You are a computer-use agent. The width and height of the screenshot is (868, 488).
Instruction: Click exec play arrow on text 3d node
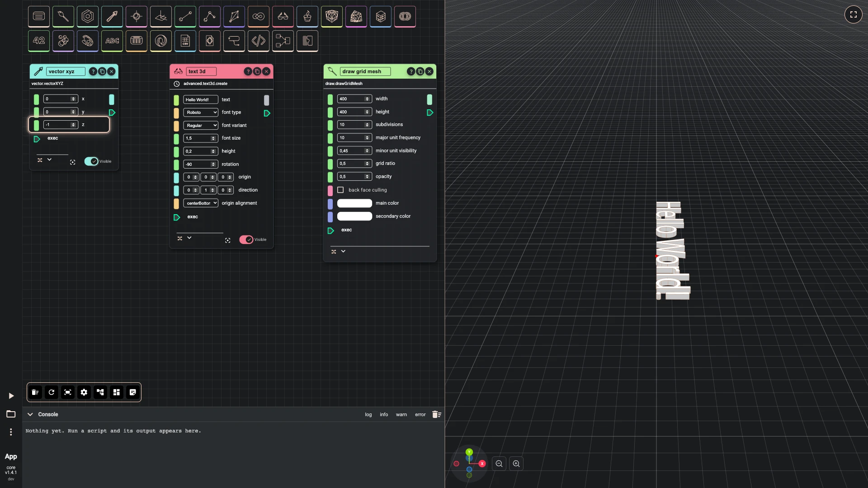click(177, 217)
